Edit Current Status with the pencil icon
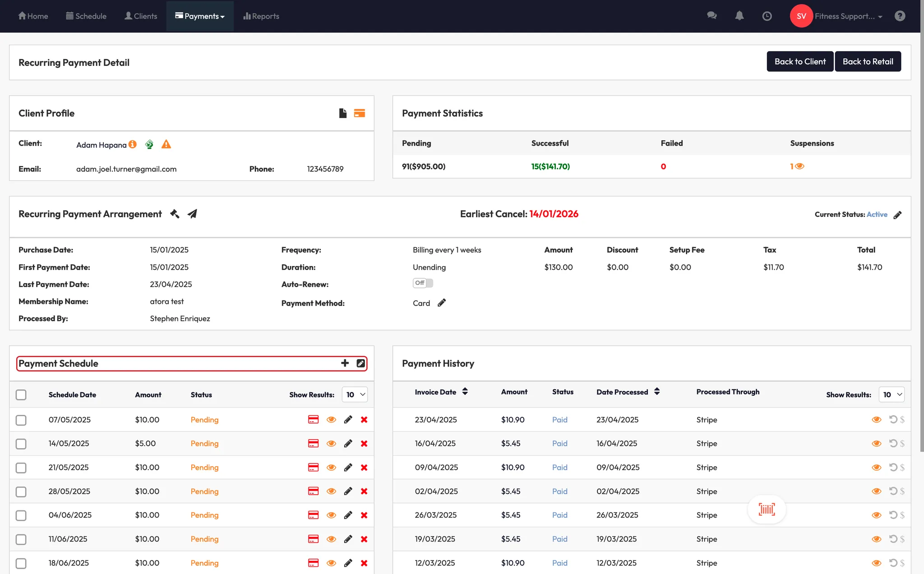Image resolution: width=924 pixels, height=574 pixels. (897, 215)
